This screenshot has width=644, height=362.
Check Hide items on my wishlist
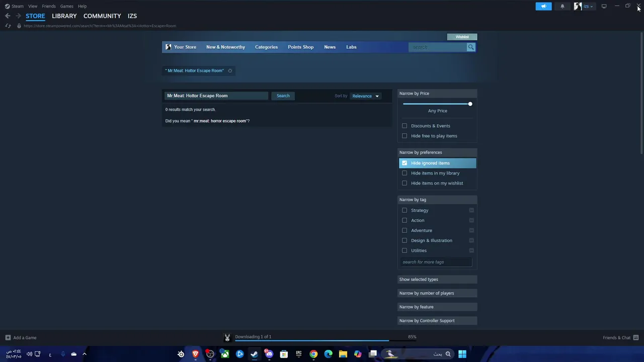click(x=405, y=183)
